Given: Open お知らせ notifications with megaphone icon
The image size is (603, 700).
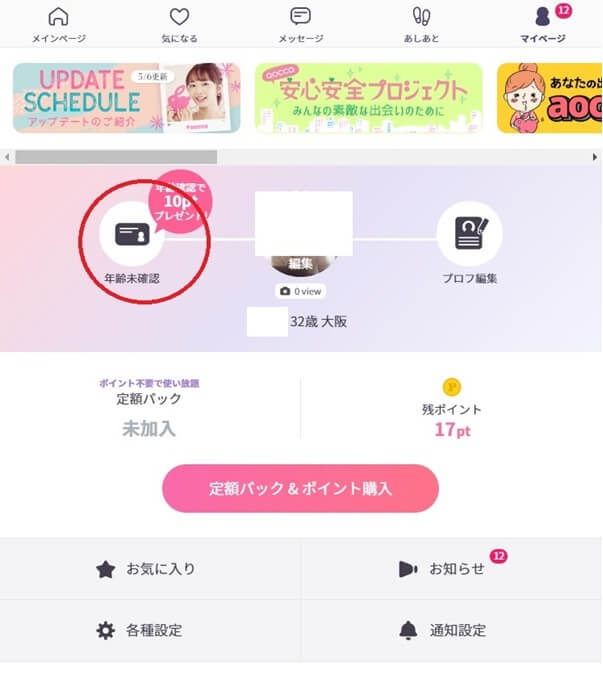Looking at the screenshot, I should pos(452,569).
